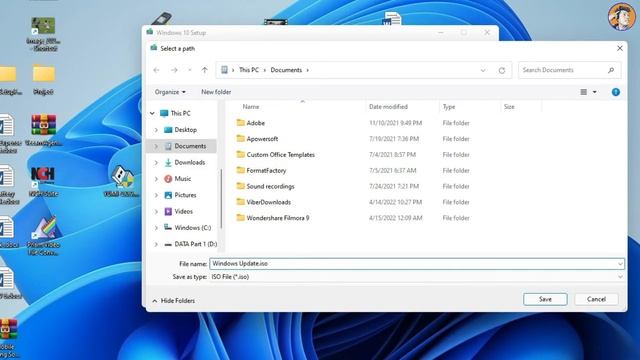Open the help icon
Viewport: 640px width, 360px height.
tap(616, 92)
